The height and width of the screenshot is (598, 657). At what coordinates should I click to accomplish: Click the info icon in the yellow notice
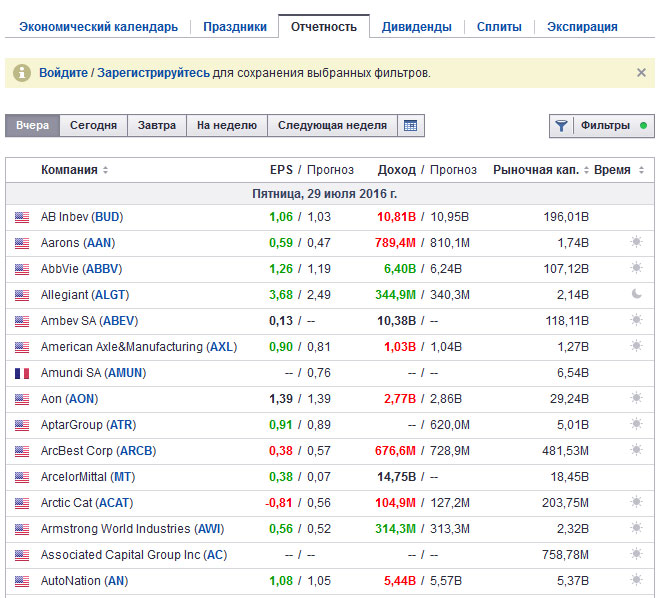(22, 72)
